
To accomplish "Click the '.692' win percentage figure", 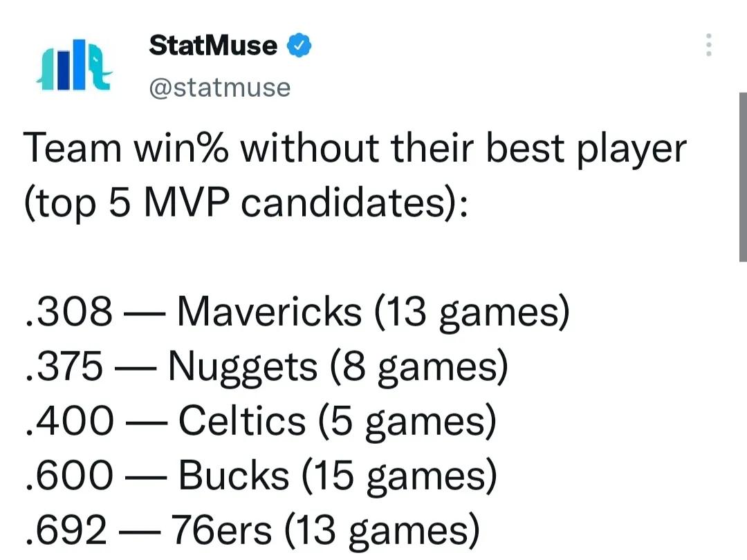I will click(x=66, y=530).
